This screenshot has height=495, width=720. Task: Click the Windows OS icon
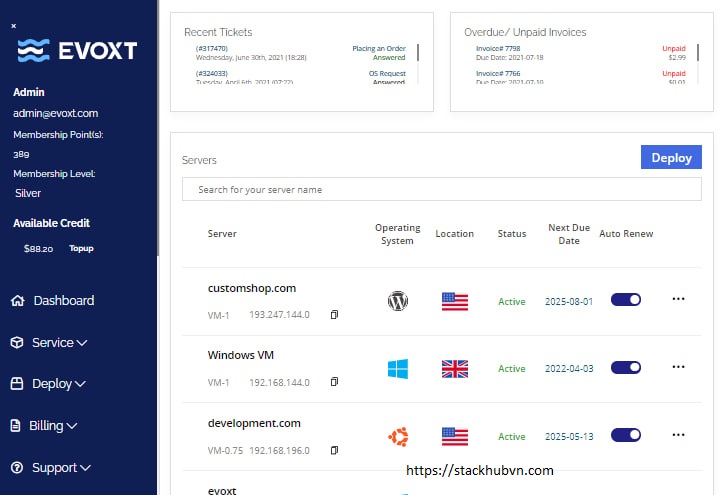tap(398, 369)
